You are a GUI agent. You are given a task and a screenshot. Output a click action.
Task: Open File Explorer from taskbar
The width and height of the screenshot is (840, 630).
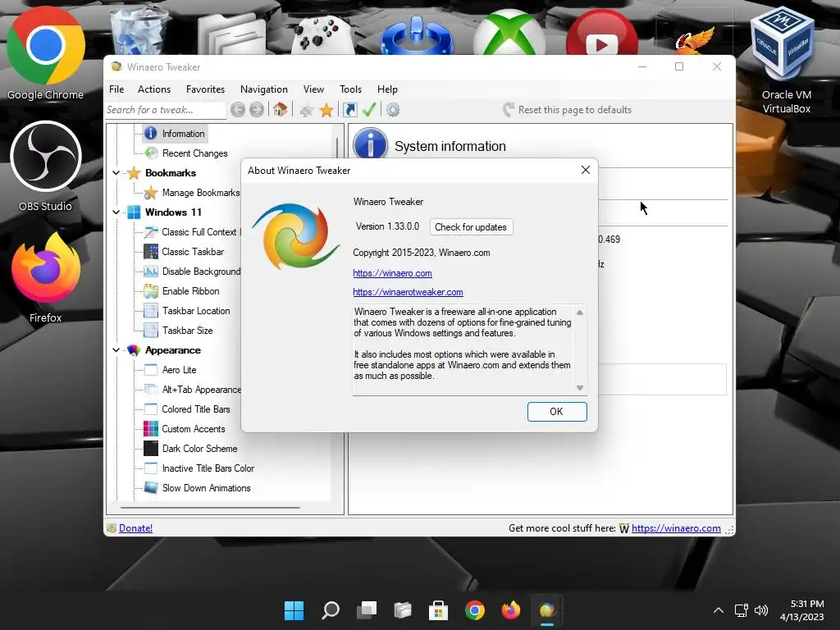coord(402,610)
